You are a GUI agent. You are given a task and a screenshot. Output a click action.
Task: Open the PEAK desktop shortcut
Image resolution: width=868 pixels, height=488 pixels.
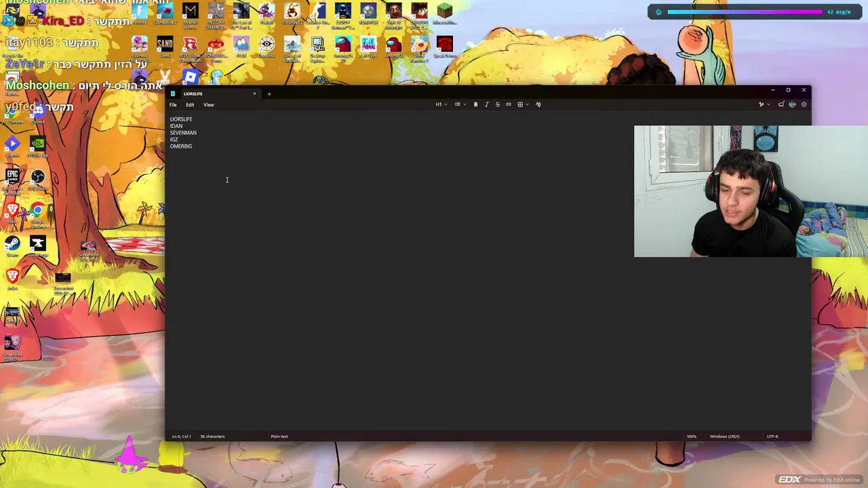tap(241, 47)
